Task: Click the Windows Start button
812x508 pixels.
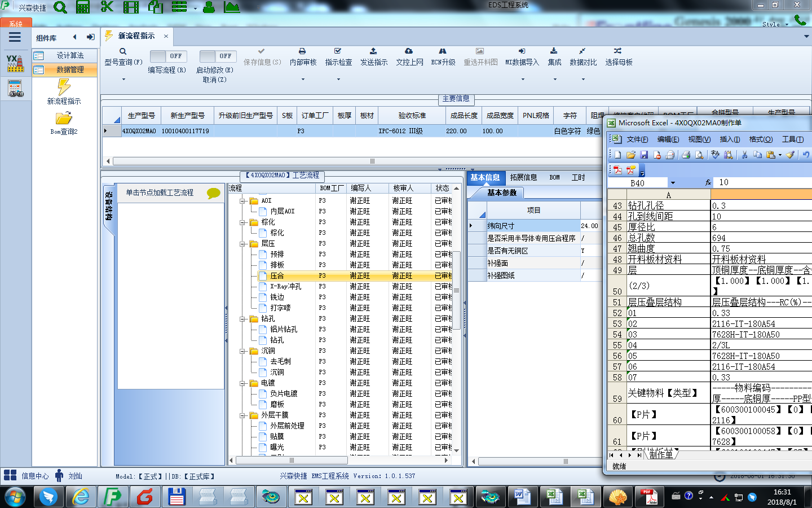Action: [x=15, y=497]
